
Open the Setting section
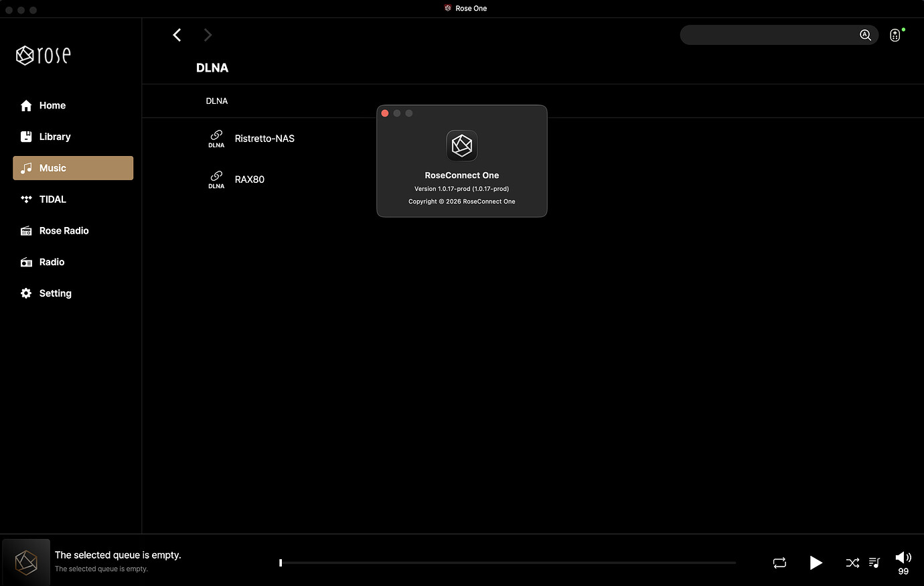[x=54, y=293]
